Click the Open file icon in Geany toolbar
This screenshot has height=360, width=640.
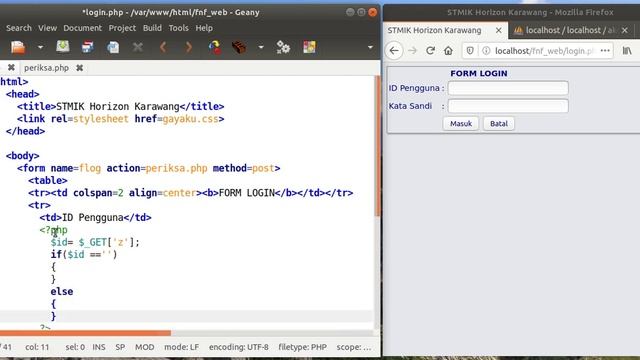tap(18, 47)
